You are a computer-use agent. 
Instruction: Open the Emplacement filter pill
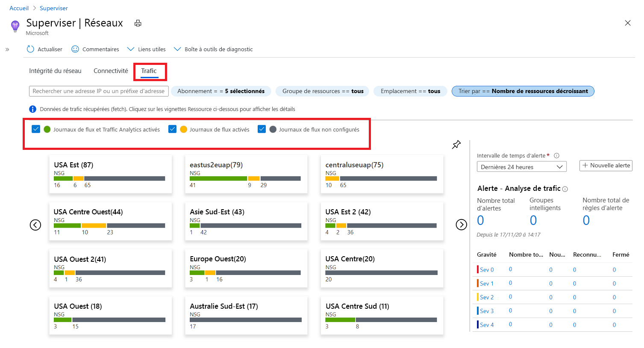click(410, 91)
